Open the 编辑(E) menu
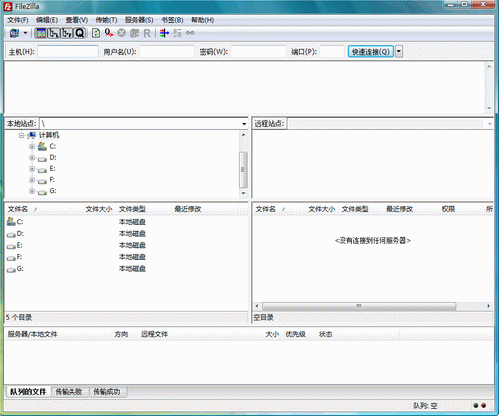The height and width of the screenshot is (418, 500). [x=47, y=20]
